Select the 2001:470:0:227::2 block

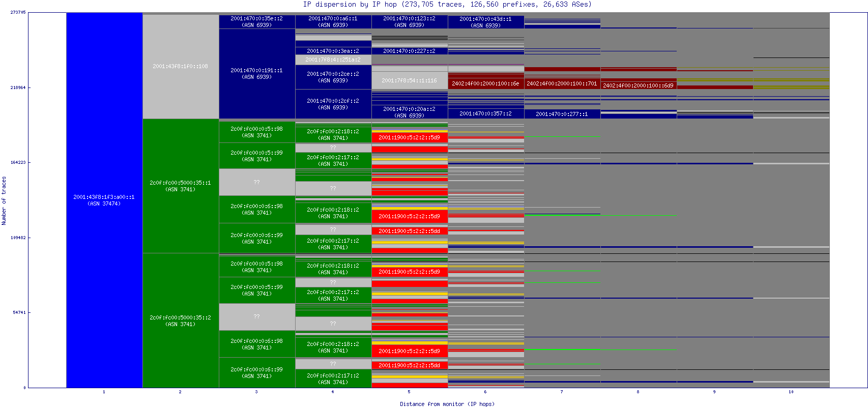click(410, 51)
